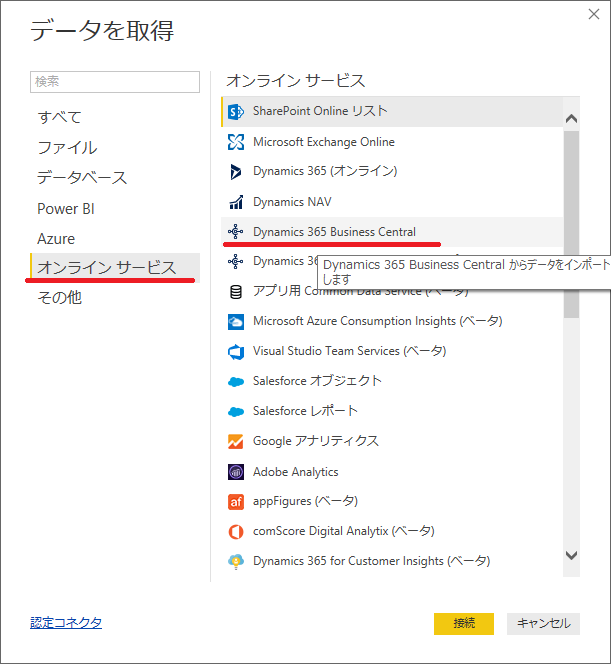611x664 pixels.
Task: Click the Dynamics NAV chart icon
Action: [x=236, y=202]
